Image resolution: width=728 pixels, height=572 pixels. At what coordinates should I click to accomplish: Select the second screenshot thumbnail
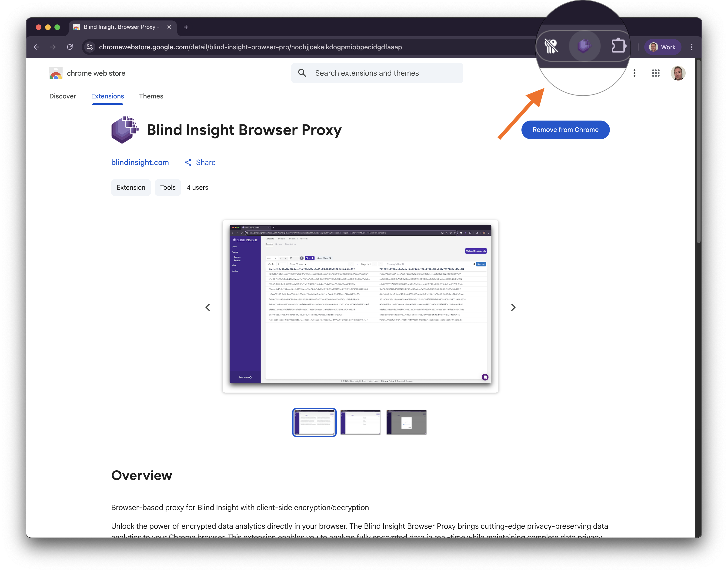[361, 422]
